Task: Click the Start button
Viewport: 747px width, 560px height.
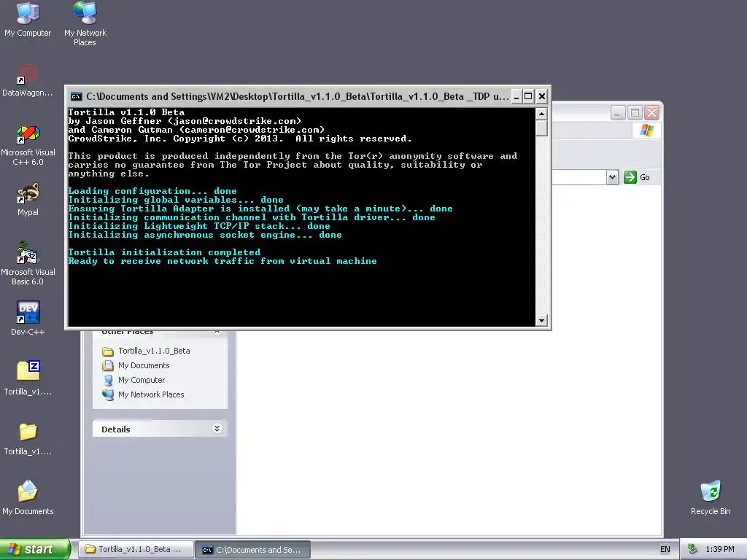Action: pos(35,549)
